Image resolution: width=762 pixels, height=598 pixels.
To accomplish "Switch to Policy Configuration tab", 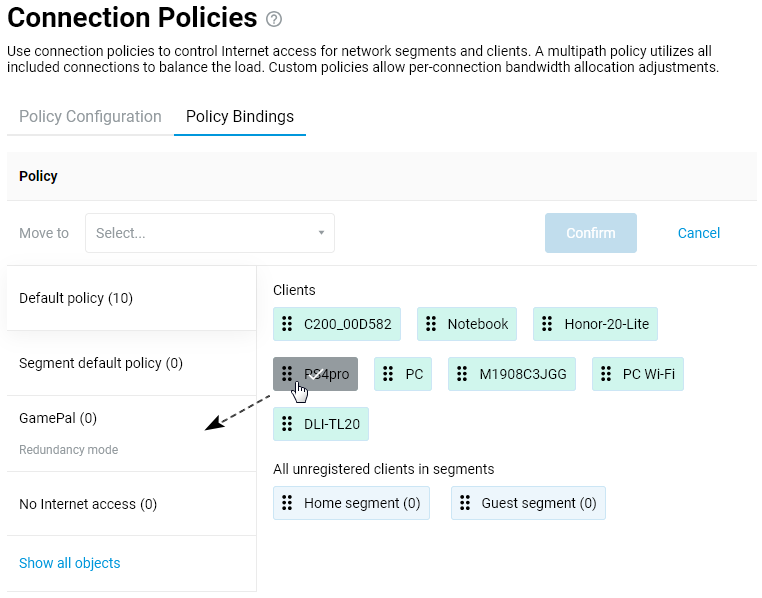I will click(x=90, y=117).
